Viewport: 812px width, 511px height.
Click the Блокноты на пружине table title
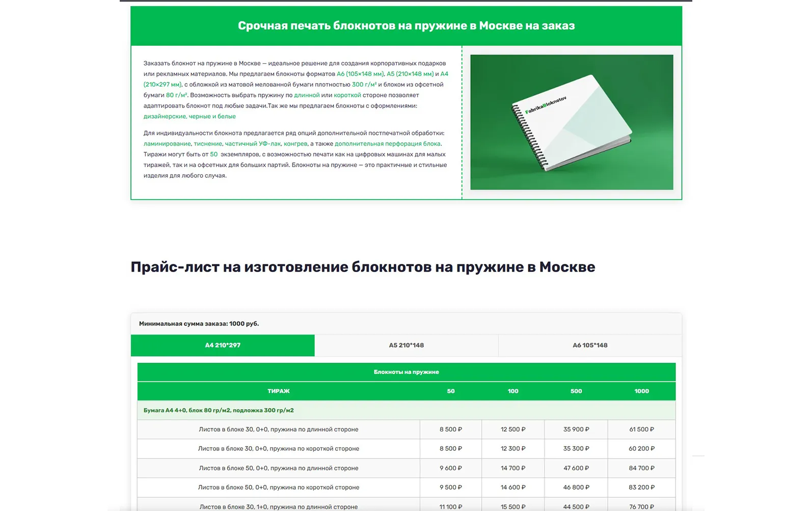point(407,372)
